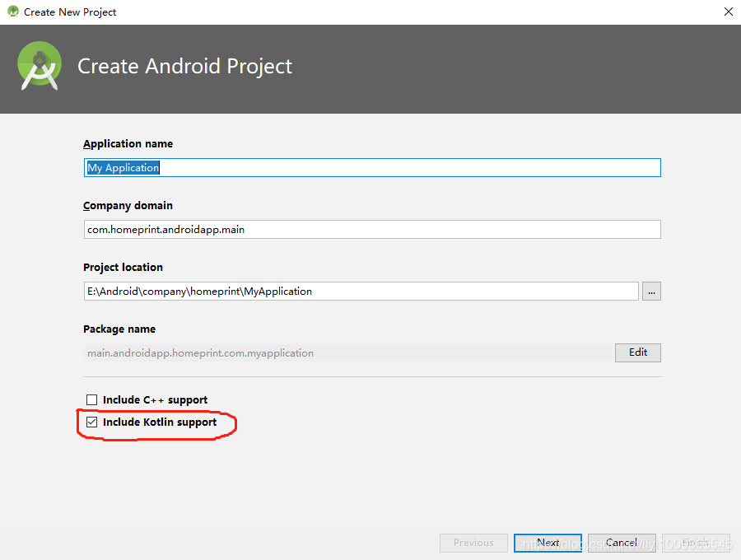Click the Include Kotlin support label
Image resolution: width=741 pixels, height=560 pixels.
pos(160,422)
